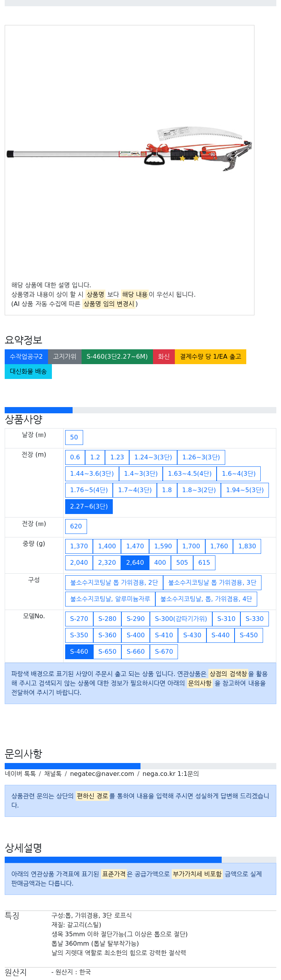Select the red 화신 brand tag

pyautogui.click(x=164, y=357)
